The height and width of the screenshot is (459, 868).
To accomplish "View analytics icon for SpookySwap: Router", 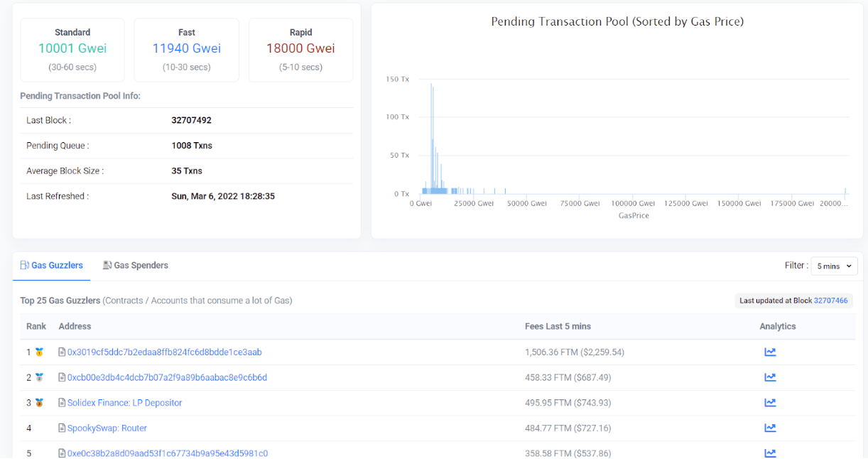I will click(770, 428).
